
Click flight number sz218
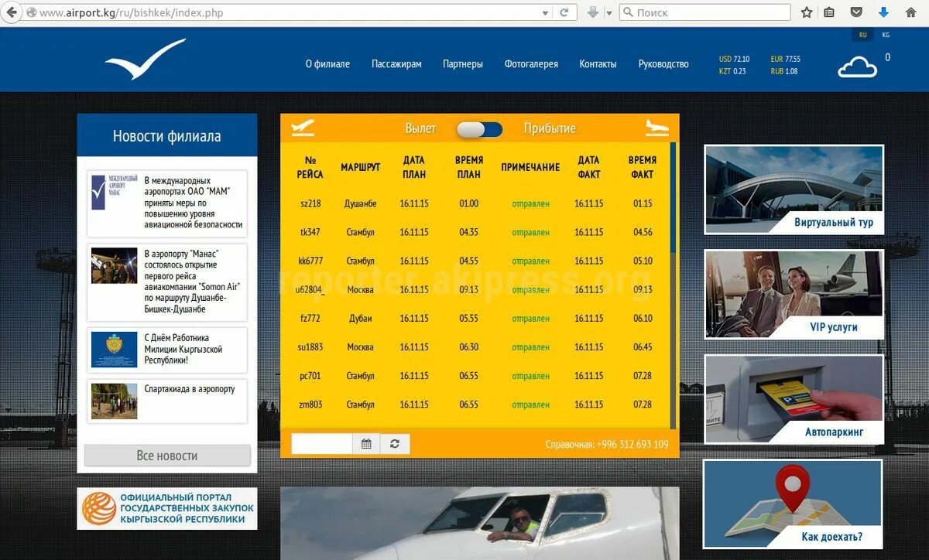pyautogui.click(x=310, y=203)
